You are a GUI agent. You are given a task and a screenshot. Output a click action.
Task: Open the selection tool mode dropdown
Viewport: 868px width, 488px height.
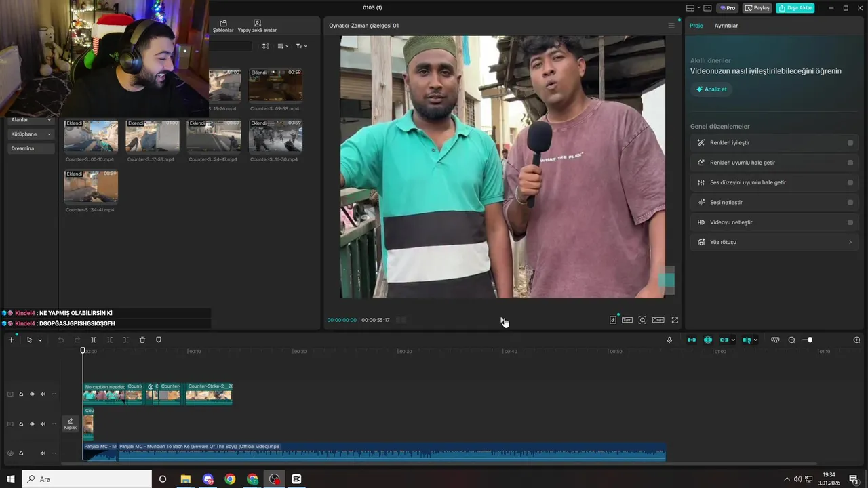pyautogui.click(x=40, y=340)
